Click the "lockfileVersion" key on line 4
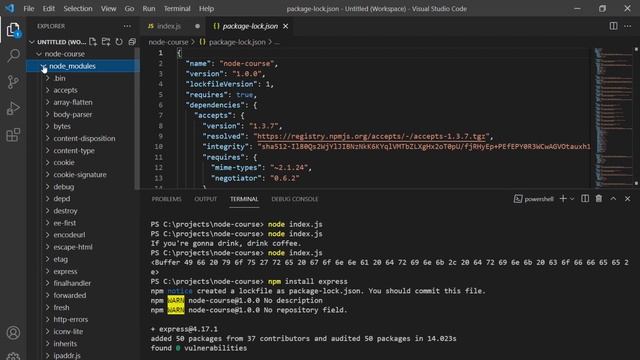This screenshot has height=360, width=640. (x=222, y=84)
